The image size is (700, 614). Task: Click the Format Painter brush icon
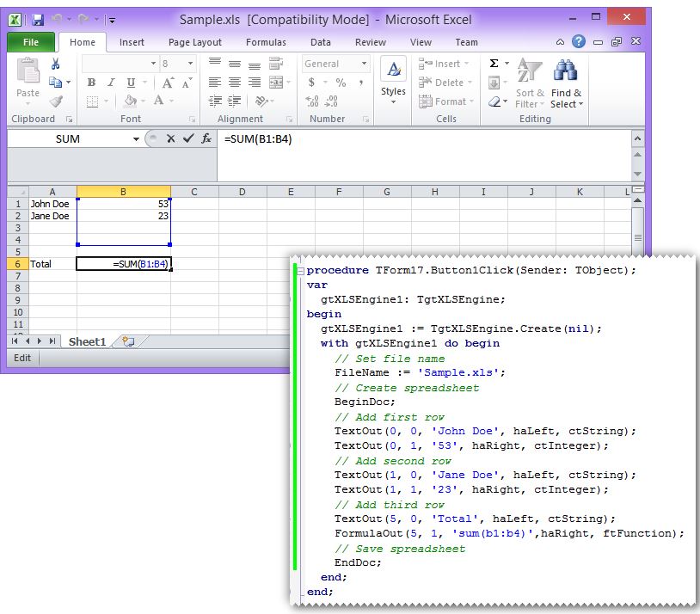(56, 101)
